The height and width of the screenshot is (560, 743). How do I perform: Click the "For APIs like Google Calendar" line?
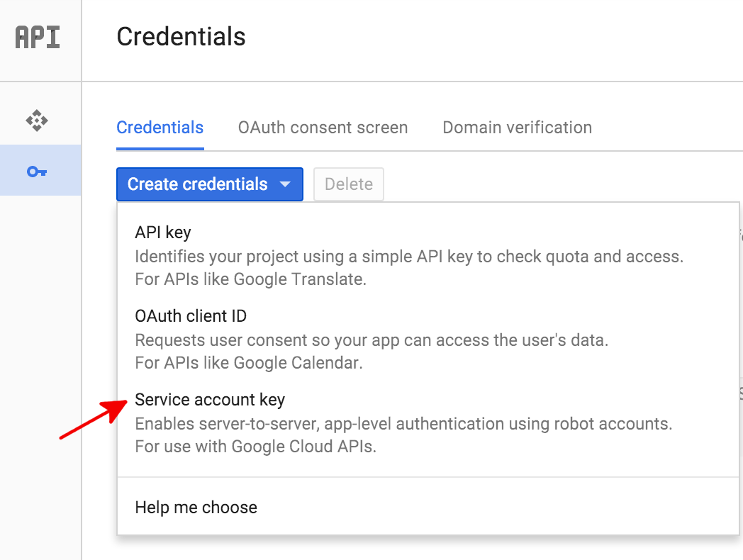click(249, 363)
